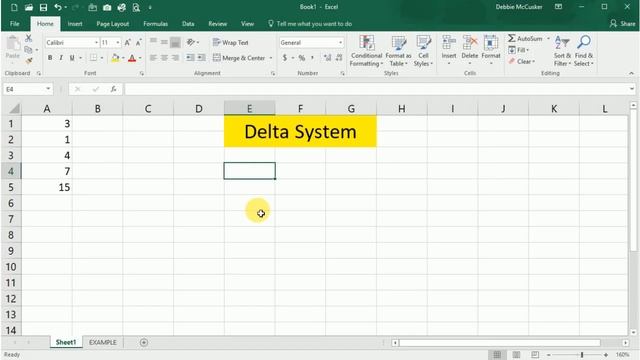
Task: Toggle Align Left alignment
Action: (153, 58)
